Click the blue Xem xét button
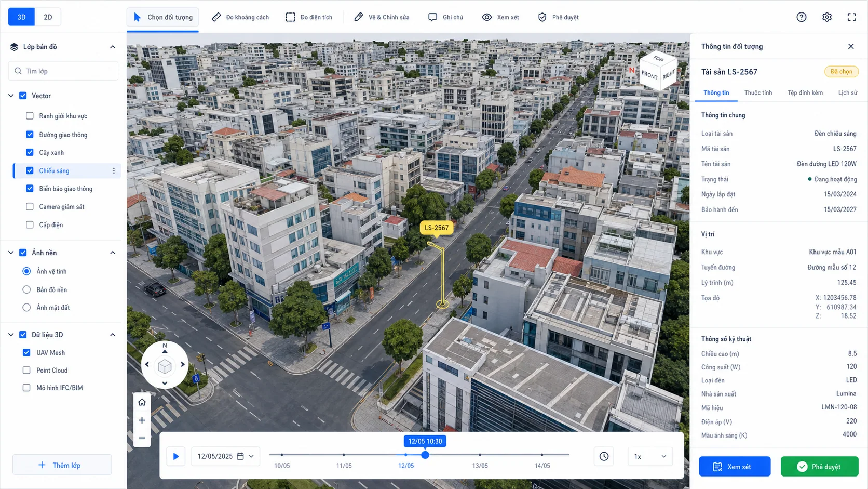This screenshot has width=868, height=489. 735,467
